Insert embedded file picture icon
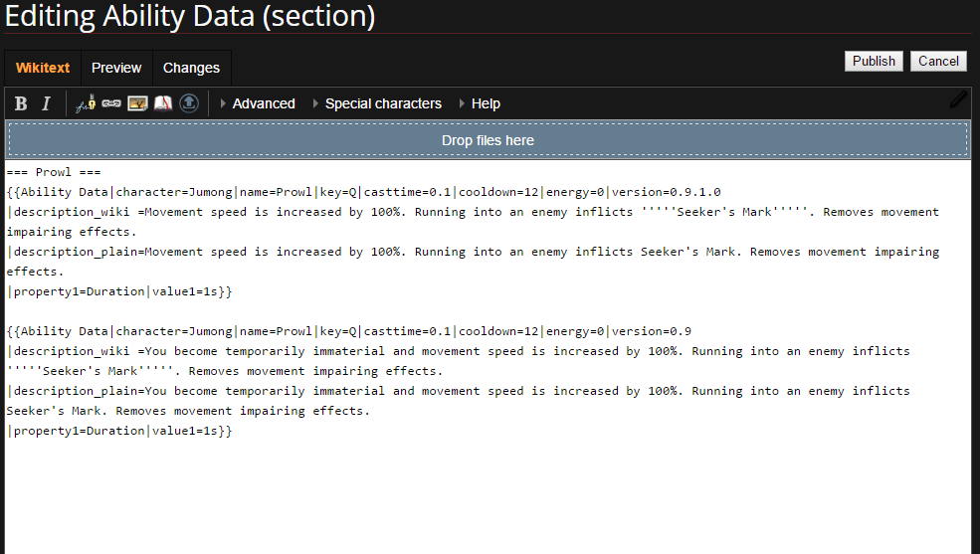 pyautogui.click(x=137, y=103)
